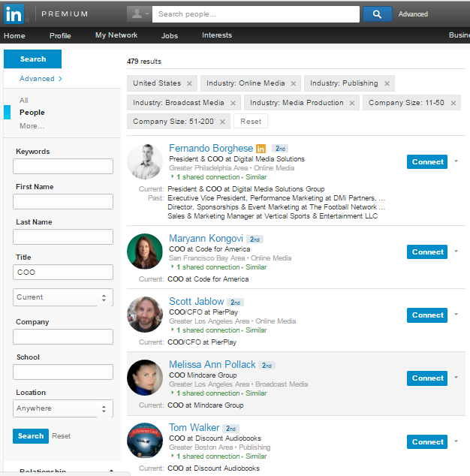Open the Profile menu
The image size is (470, 476).
point(60,36)
